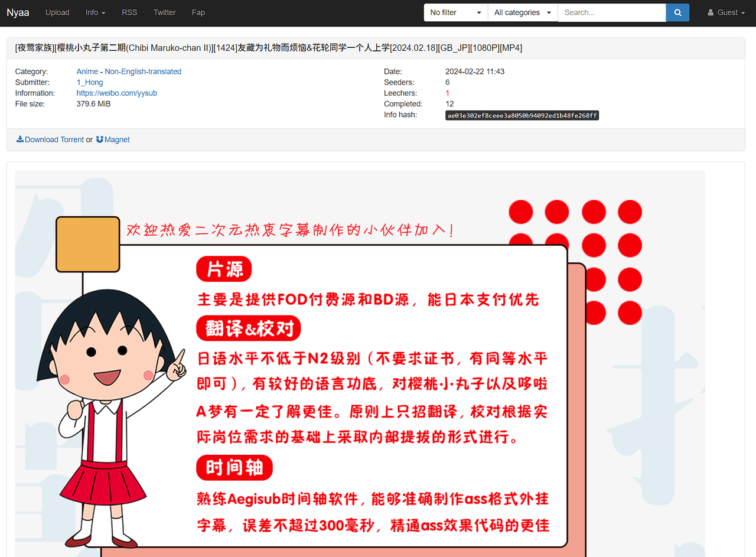Open the RSS feed link
Viewport: 756px width, 557px height.
tap(129, 12)
